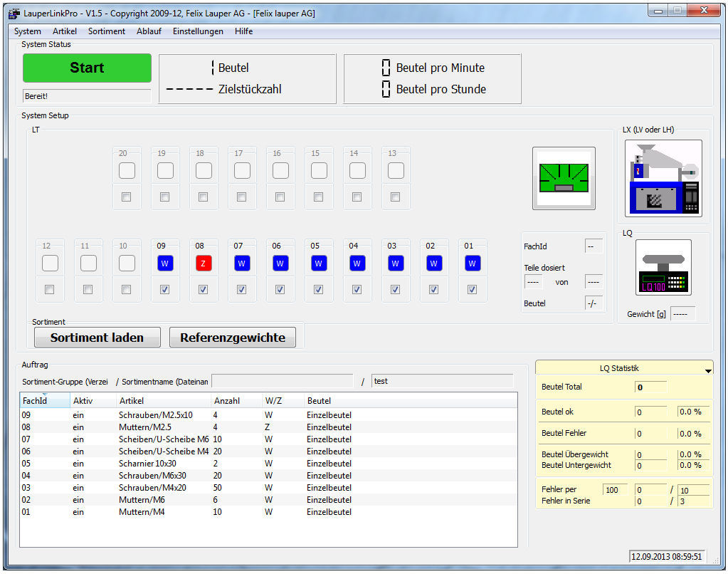This screenshot has height=574, width=728.
Task: Click the blue W indicator for slot 07
Action: pos(242,263)
